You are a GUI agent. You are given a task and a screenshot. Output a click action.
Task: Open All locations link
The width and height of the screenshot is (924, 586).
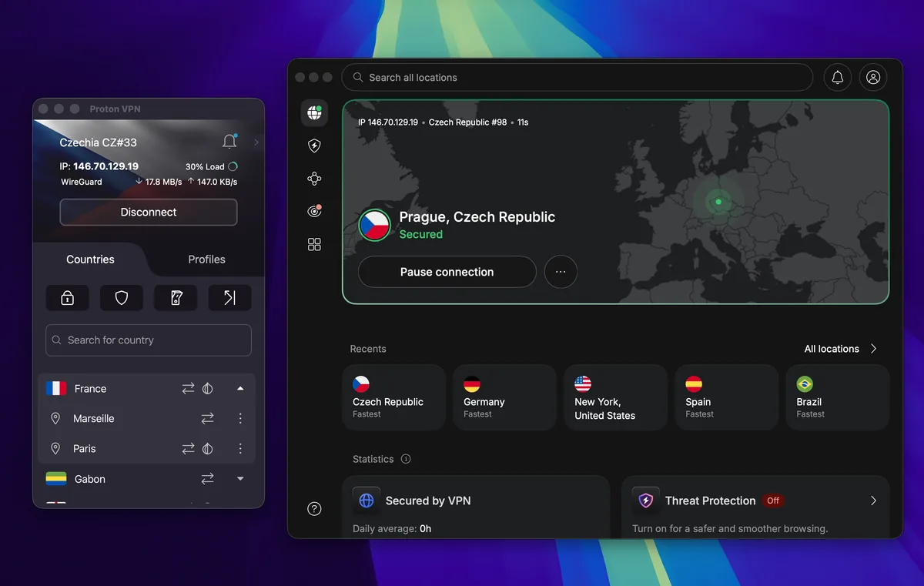pos(832,349)
